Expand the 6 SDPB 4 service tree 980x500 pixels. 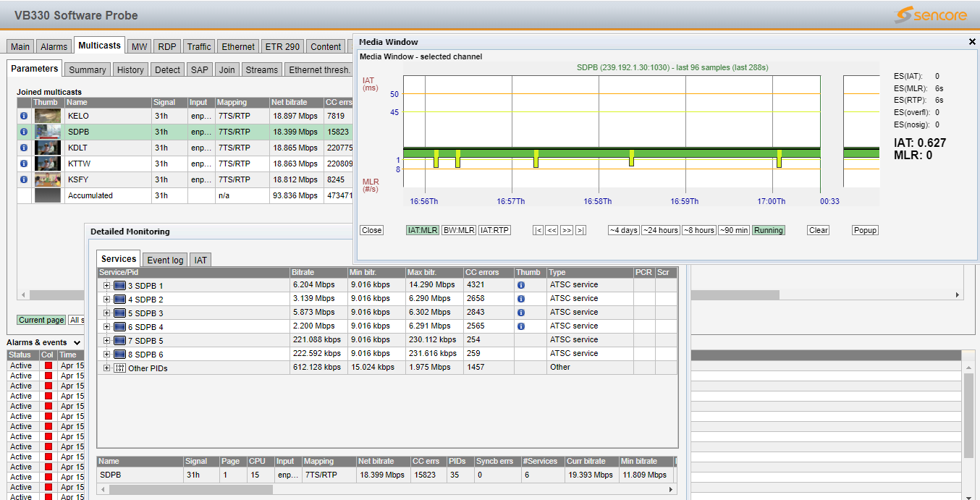[x=107, y=326]
